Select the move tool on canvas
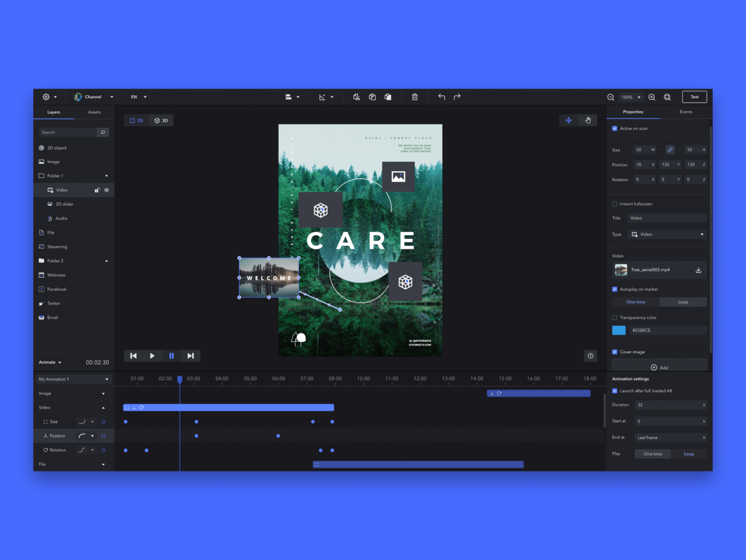Image resolution: width=746 pixels, height=560 pixels. coord(569,120)
